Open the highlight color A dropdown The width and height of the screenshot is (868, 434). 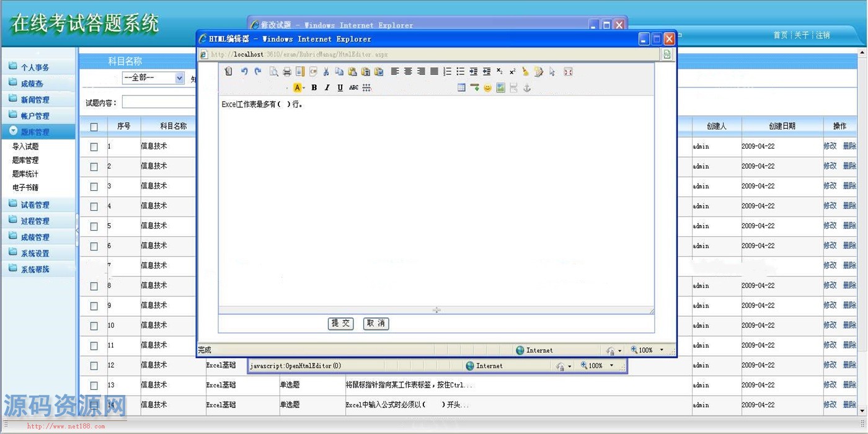(x=304, y=88)
